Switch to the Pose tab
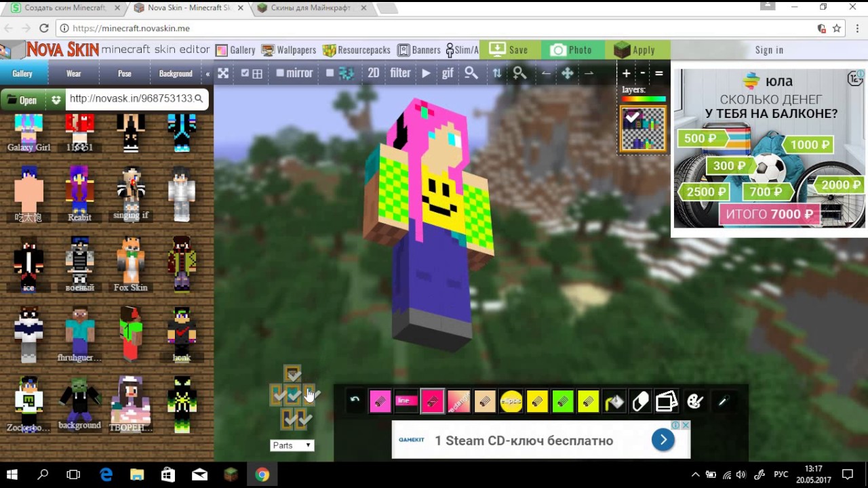 (125, 73)
